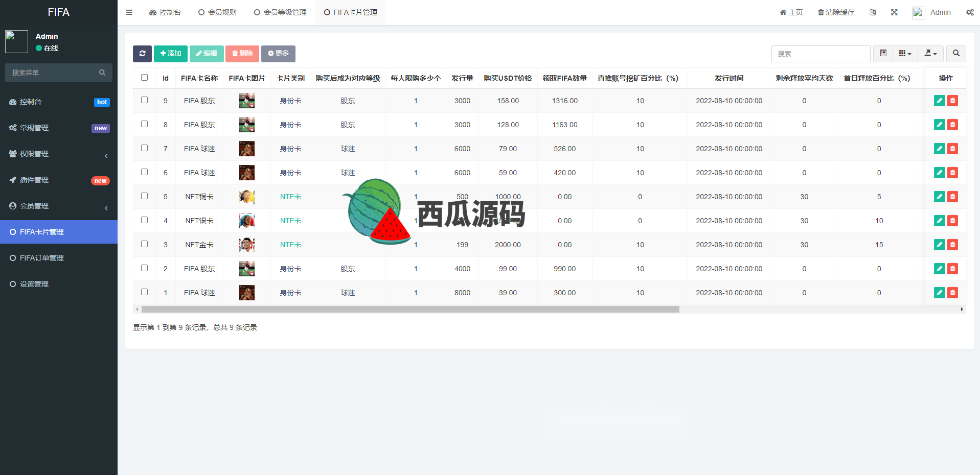
Task: Toggle sidebar with hamburger menu icon
Action: pyautogui.click(x=129, y=12)
